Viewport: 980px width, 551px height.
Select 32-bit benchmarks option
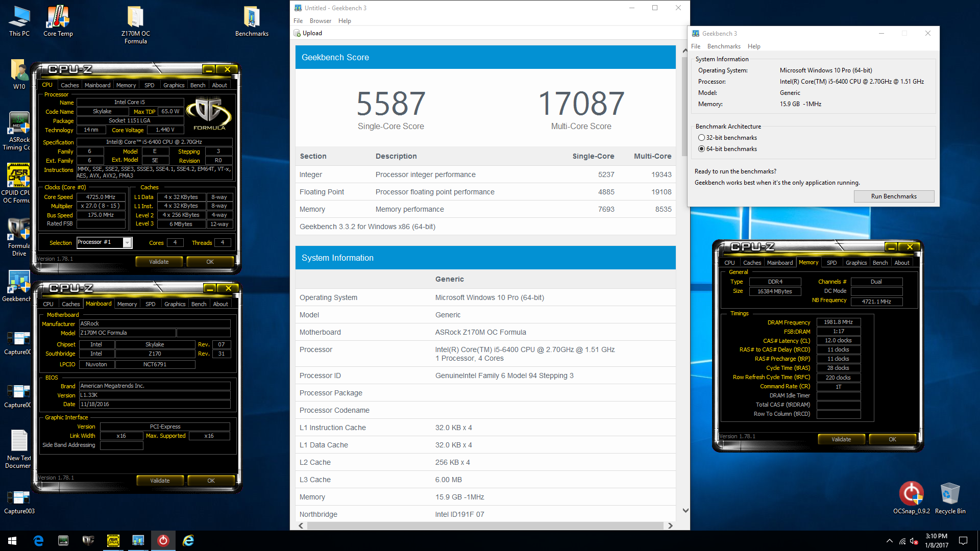pos(727,138)
